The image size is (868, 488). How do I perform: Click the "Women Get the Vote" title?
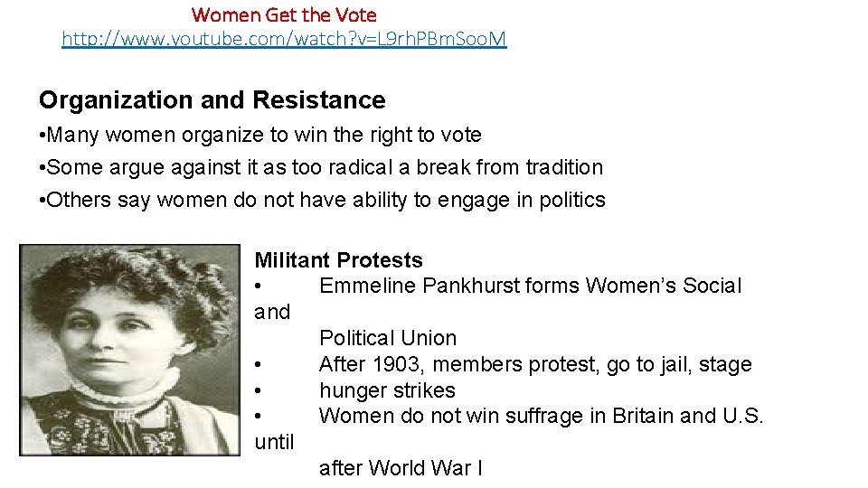tap(284, 14)
